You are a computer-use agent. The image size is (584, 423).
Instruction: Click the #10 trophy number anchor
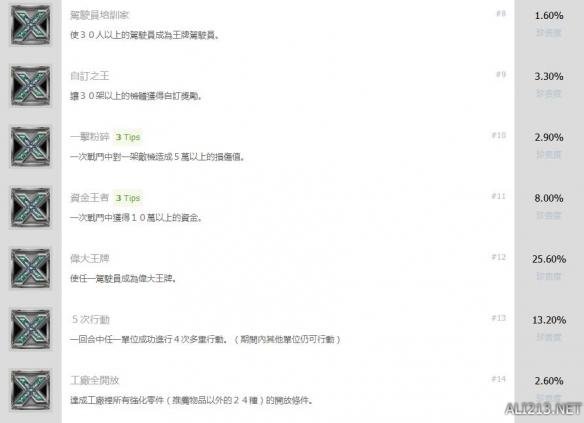pyautogui.click(x=499, y=135)
